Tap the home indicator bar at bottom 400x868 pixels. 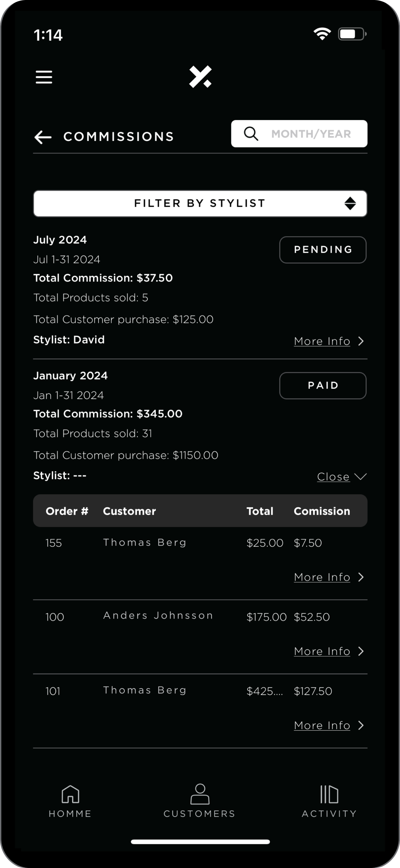tap(200, 842)
